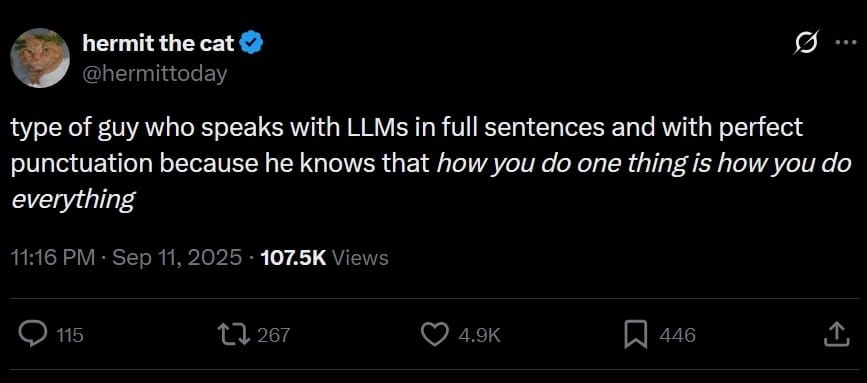Click the tweet body text
Screen dimensions: 867x383
click(x=431, y=165)
